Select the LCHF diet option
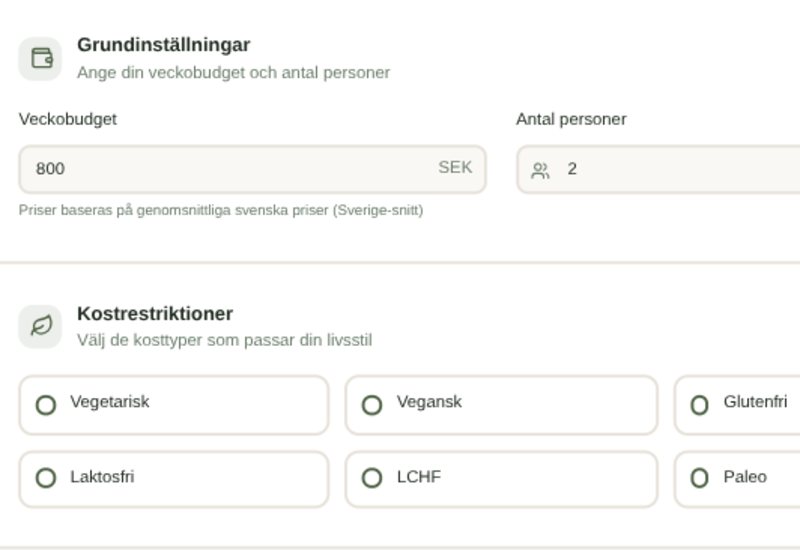Image resolution: width=800 pixels, height=550 pixels. click(x=501, y=479)
